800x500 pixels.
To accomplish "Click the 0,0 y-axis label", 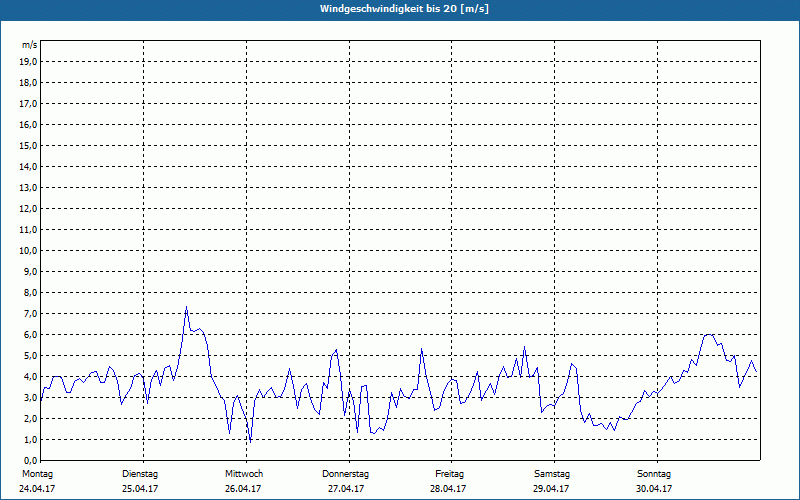I will click(31, 461).
